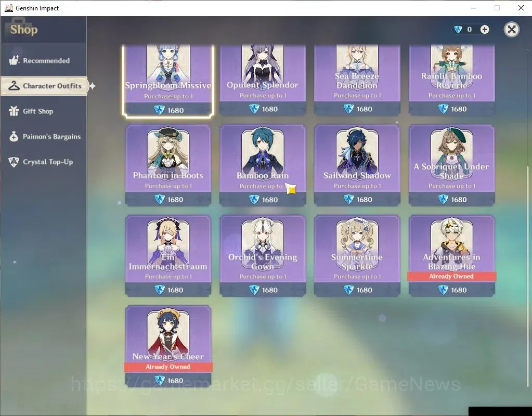
Task: Click the 1680 price under Phantom in Boots
Action: click(175, 200)
